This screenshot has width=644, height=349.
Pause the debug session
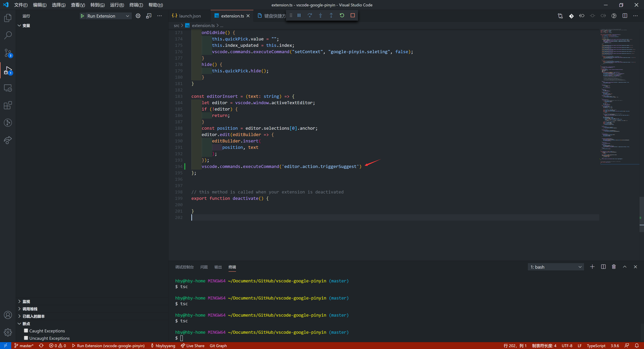pyautogui.click(x=299, y=15)
